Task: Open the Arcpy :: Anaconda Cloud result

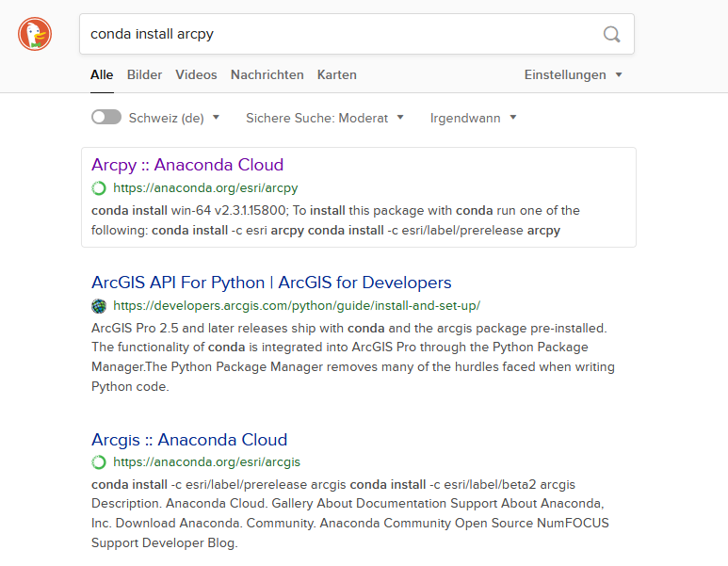Action: coord(187,165)
